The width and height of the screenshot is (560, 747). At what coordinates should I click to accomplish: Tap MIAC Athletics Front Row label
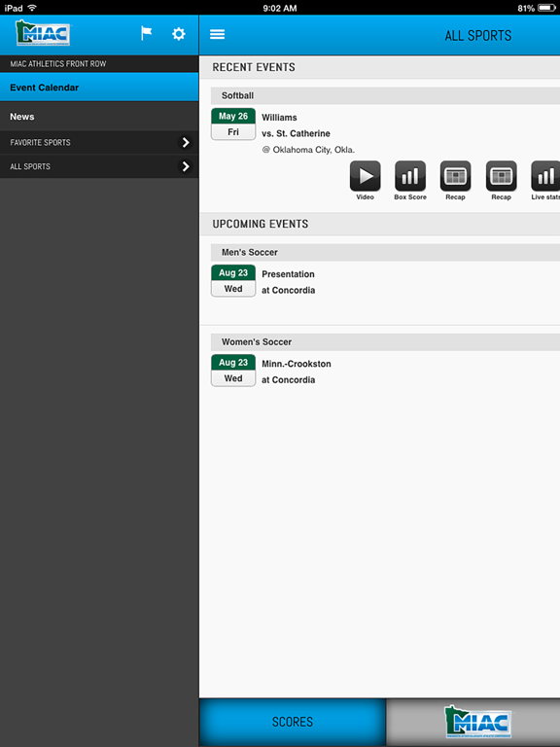click(x=58, y=63)
